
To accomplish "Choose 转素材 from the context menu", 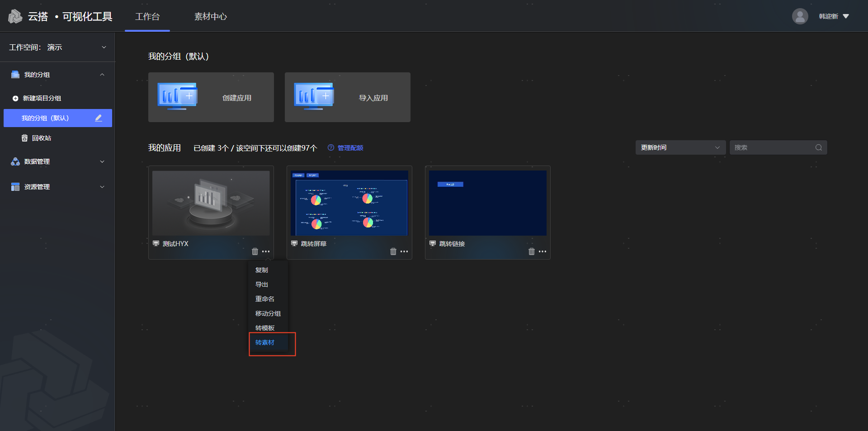I will 265,342.
